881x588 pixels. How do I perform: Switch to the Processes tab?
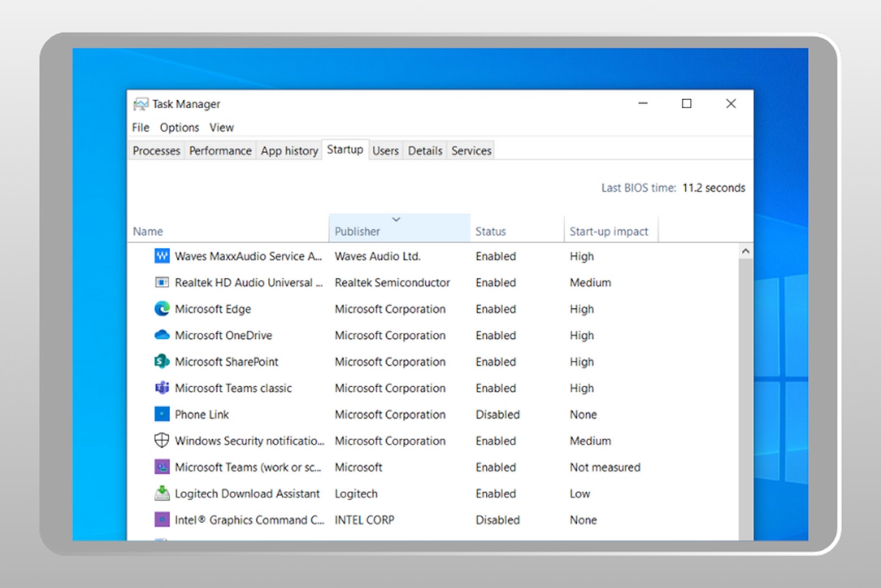click(x=156, y=151)
